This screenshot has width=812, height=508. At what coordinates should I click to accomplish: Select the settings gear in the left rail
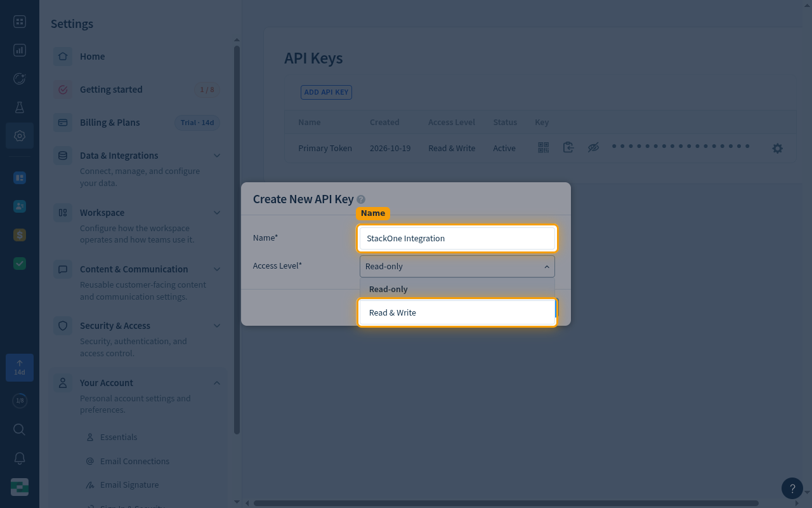coord(20,136)
